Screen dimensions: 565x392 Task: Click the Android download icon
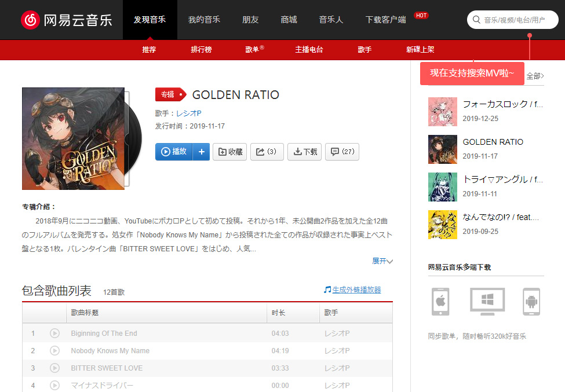click(531, 302)
